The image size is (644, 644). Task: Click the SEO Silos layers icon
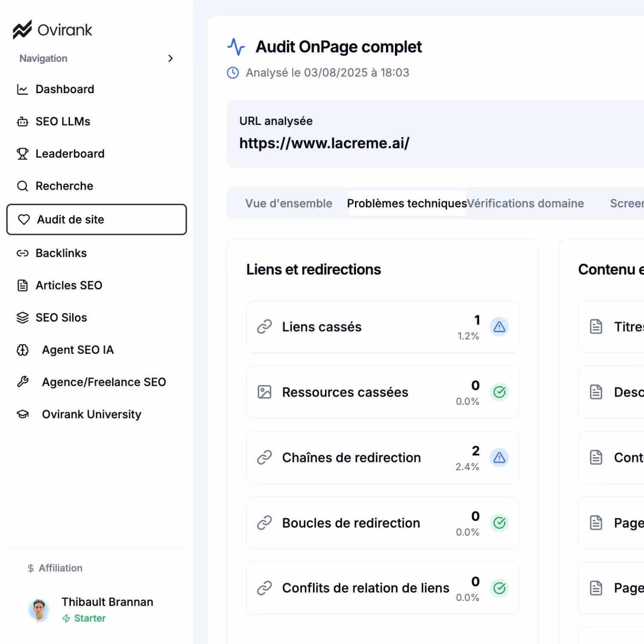[22, 318]
